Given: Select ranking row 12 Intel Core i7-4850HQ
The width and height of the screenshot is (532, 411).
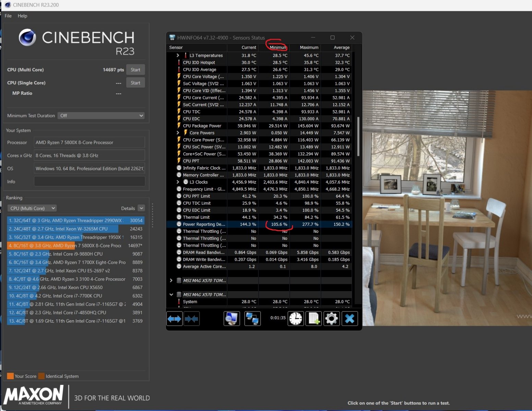Looking at the screenshot, I should (x=76, y=313).
